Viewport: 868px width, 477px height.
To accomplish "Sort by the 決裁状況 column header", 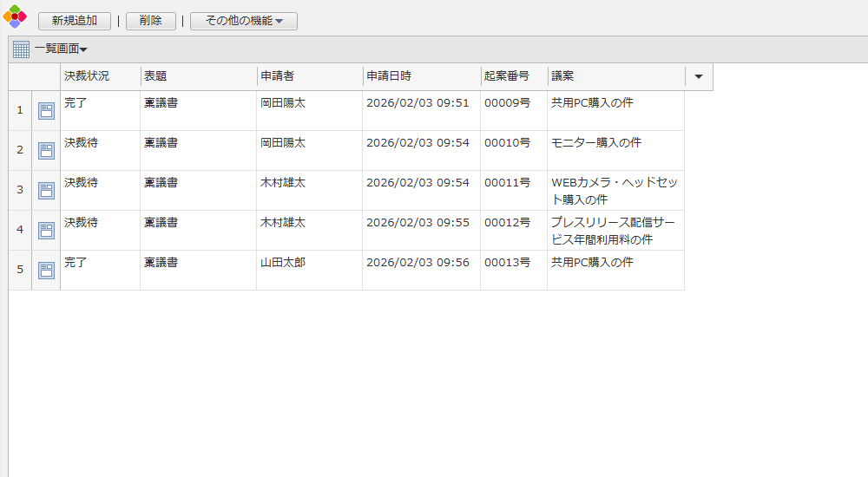I will tap(87, 76).
